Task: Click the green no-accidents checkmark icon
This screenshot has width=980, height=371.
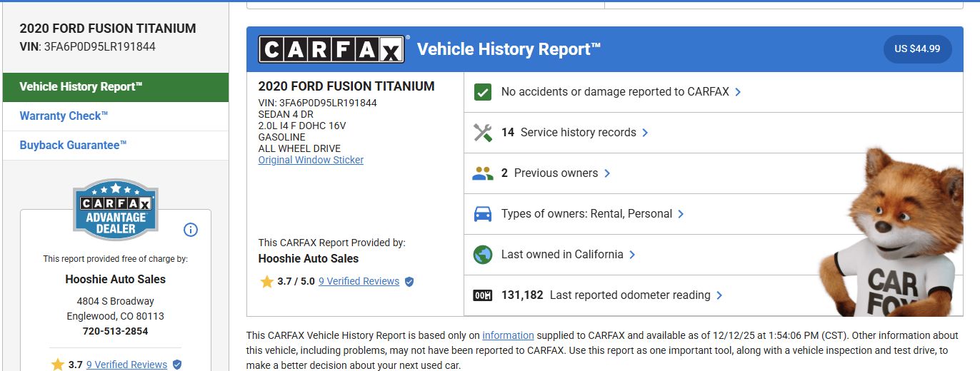Action: pos(483,92)
